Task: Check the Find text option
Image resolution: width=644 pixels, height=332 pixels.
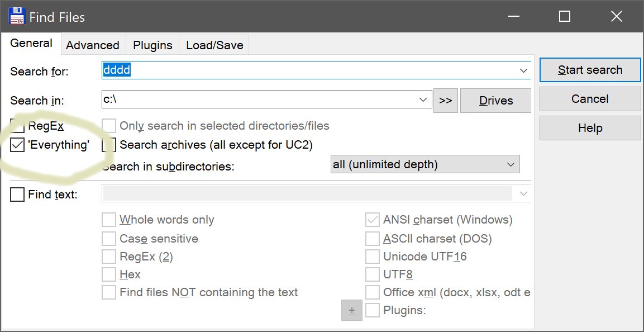Action: (17, 195)
